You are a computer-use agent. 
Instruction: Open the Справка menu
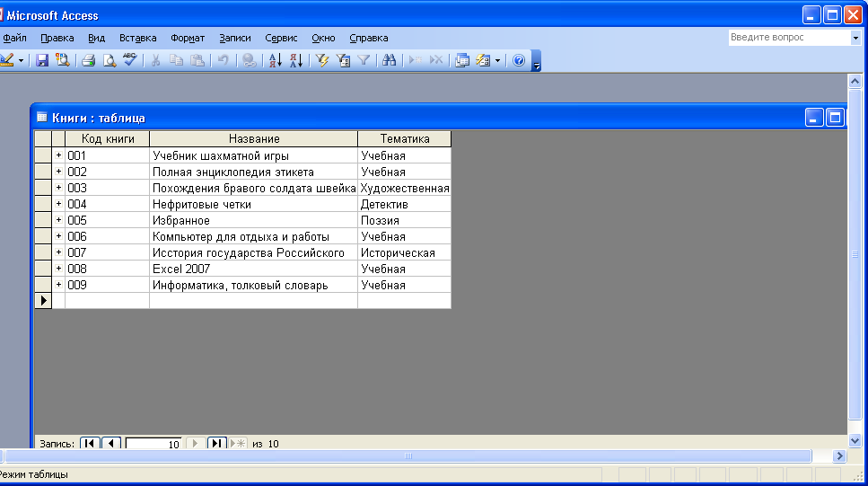tap(369, 38)
